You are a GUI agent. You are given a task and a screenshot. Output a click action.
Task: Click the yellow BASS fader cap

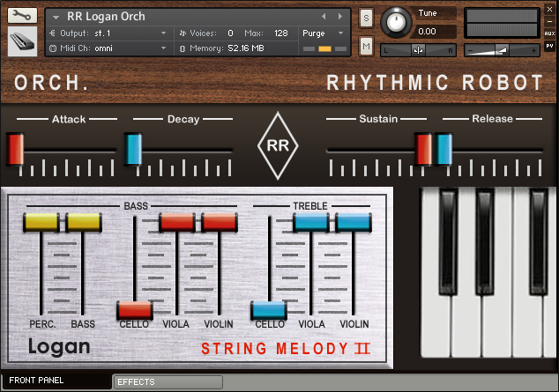point(84,223)
